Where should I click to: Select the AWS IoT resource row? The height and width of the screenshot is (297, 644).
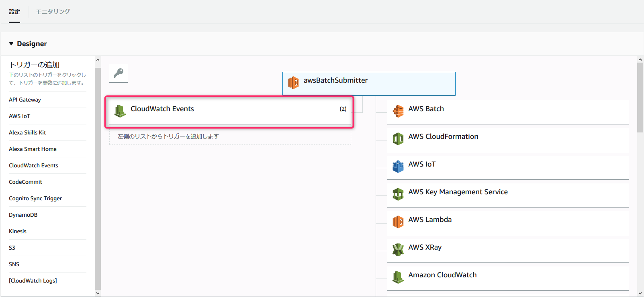tap(508, 167)
